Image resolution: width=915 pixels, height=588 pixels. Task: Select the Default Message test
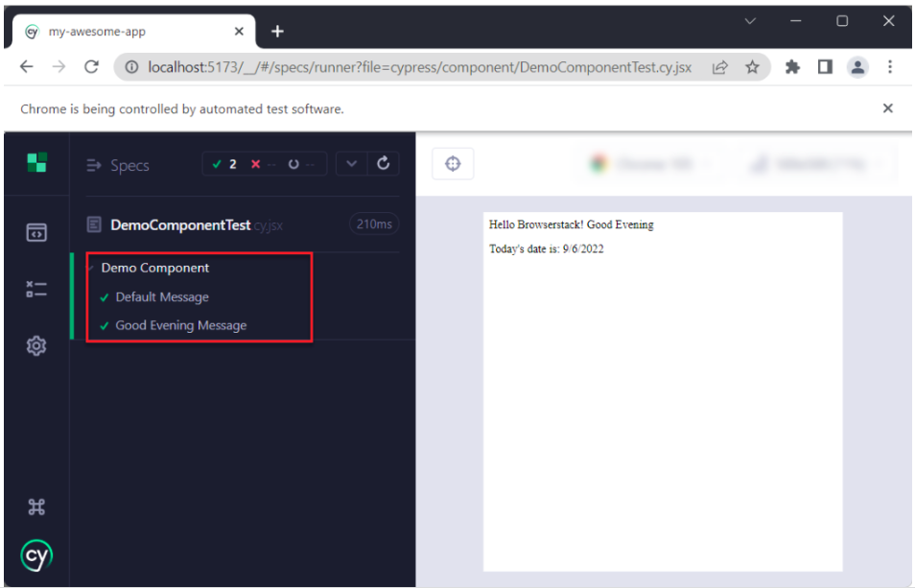point(161,297)
